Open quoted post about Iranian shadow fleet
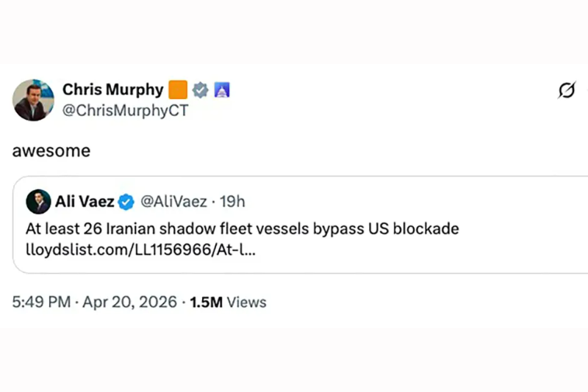Screen dimensions: 588x392 point(243,228)
